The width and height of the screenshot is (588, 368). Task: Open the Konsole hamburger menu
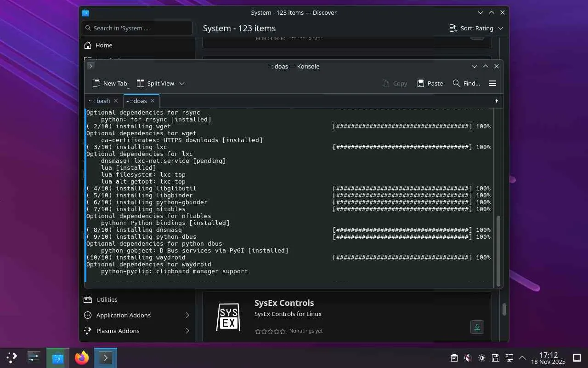[x=492, y=83]
